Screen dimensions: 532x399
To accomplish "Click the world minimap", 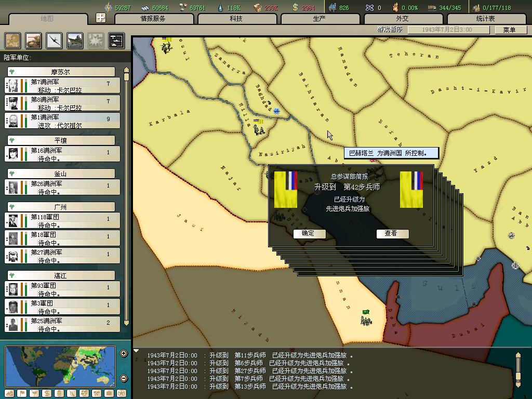I will coord(60,366).
